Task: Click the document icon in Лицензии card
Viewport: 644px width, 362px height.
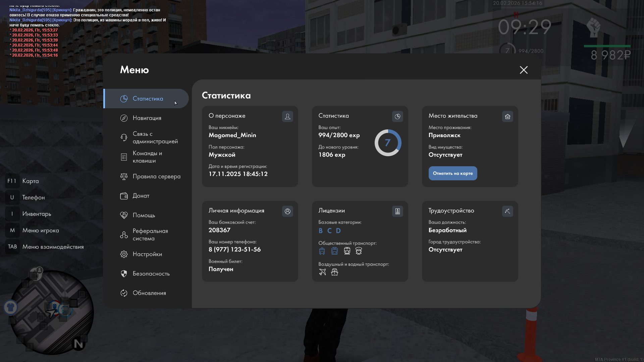Action: pos(397,211)
